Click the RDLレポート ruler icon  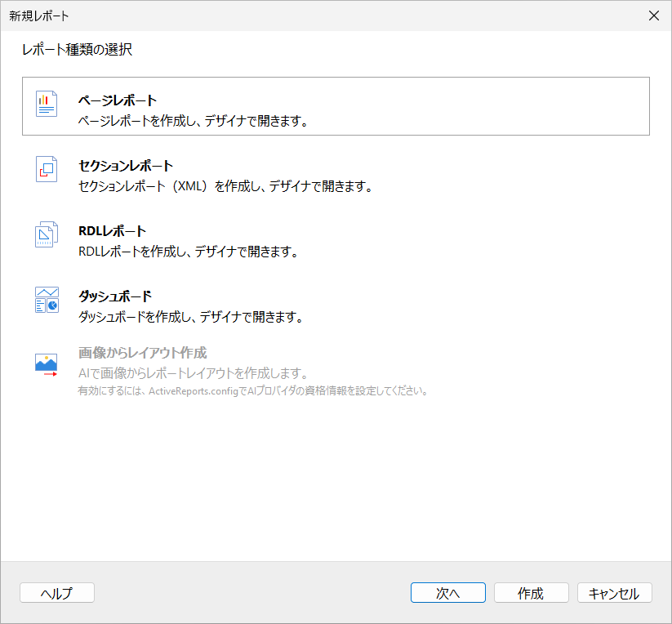47,234
